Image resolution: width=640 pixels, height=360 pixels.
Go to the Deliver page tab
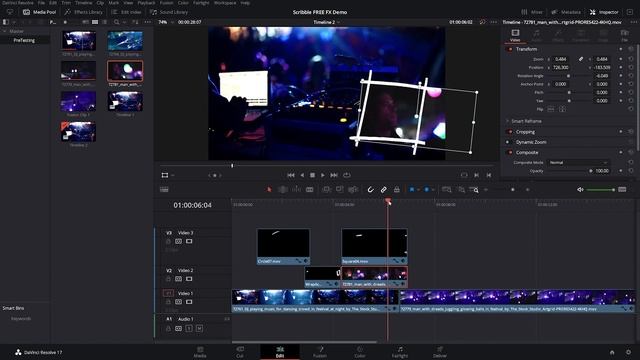pos(440,352)
